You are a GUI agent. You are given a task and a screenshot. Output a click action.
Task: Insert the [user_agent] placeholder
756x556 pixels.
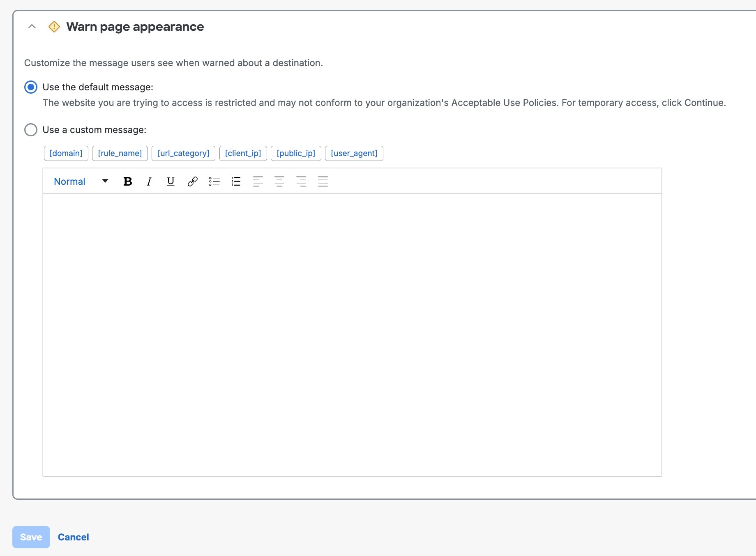(x=354, y=153)
